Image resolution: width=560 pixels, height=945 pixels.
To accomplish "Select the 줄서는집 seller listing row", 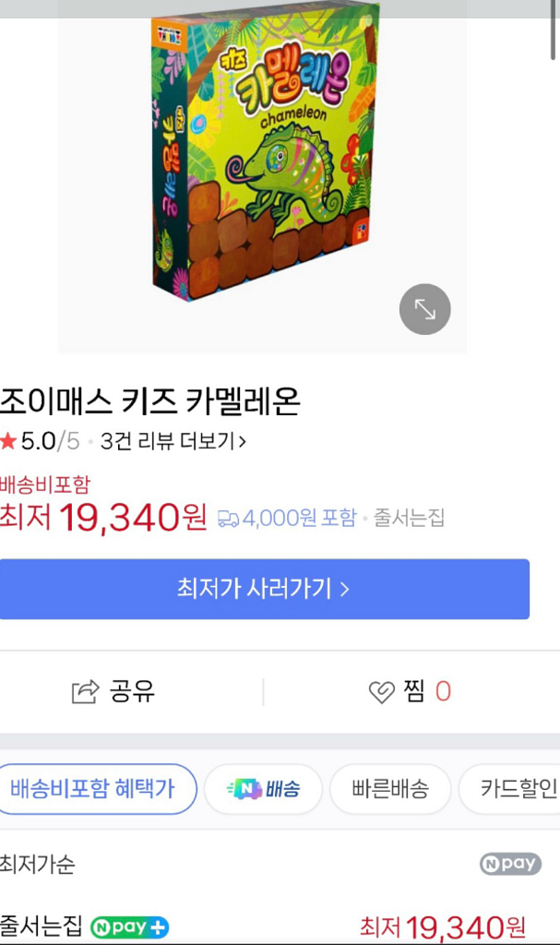I will click(x=280, y=927).
